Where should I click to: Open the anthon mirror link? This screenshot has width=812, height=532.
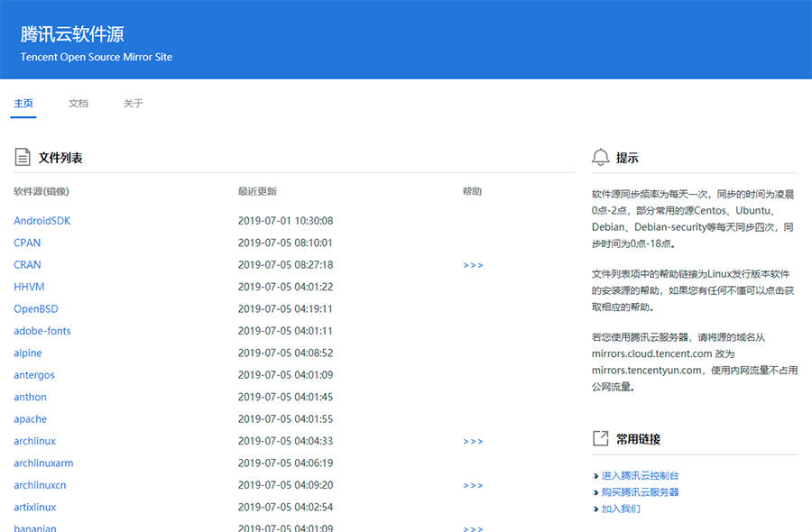[x=30, y=397]
